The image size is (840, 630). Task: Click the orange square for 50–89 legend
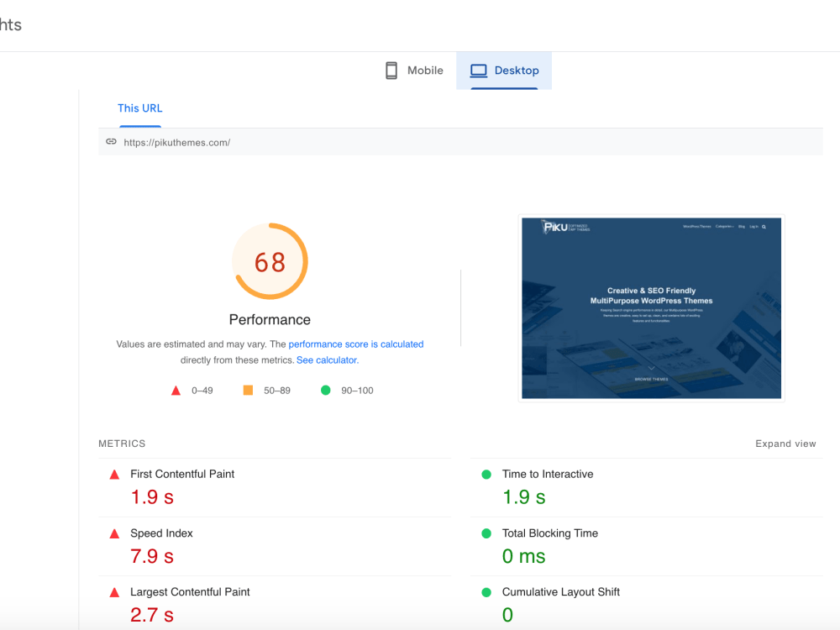click(x=248, y=390)
